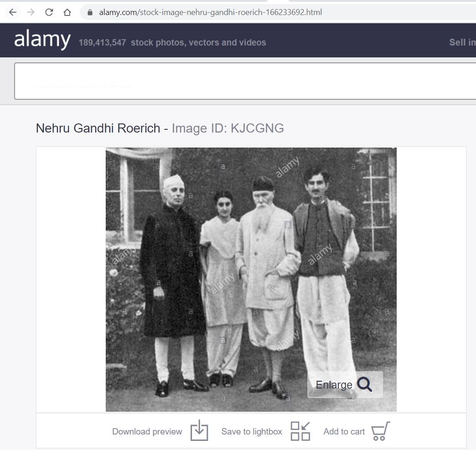Click the stock photos count tagline
Viewport: 476px width, 450px height.
tap(172, 42)
